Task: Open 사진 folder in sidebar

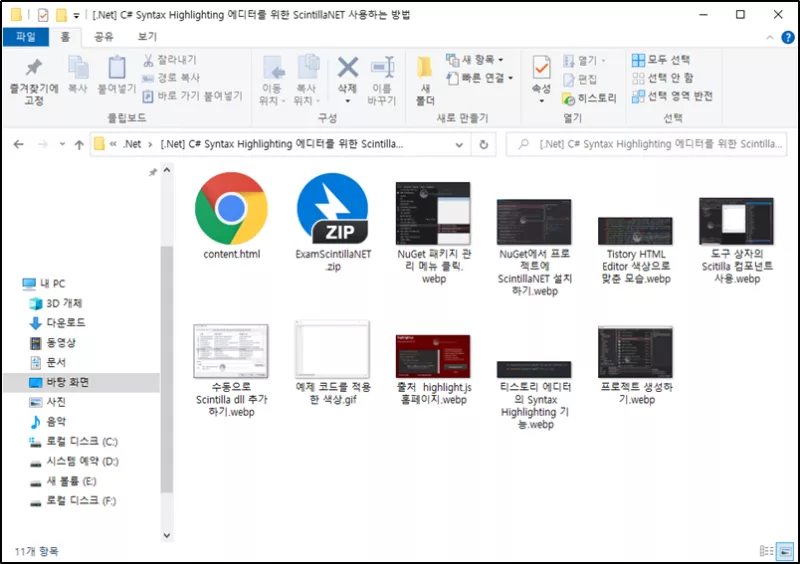Action: click(48, 402)
